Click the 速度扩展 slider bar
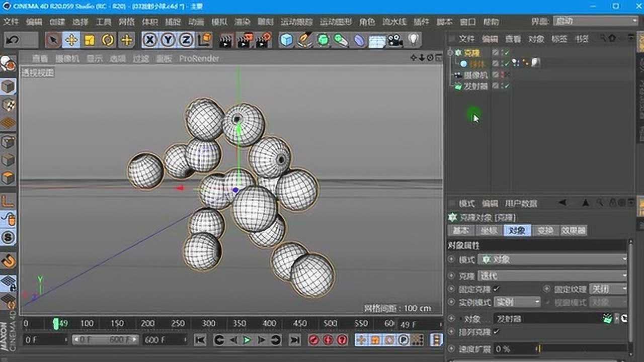This screenshot has width=644, height=362. 583,348
